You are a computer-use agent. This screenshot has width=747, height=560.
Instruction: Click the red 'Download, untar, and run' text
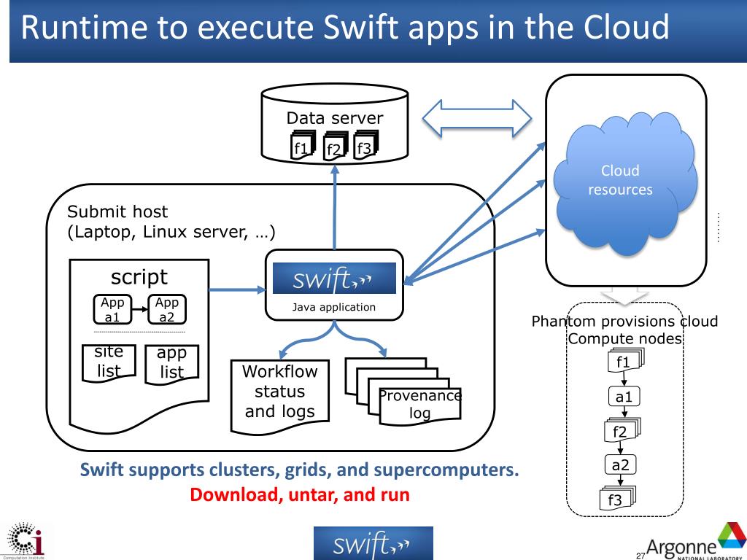300,494
